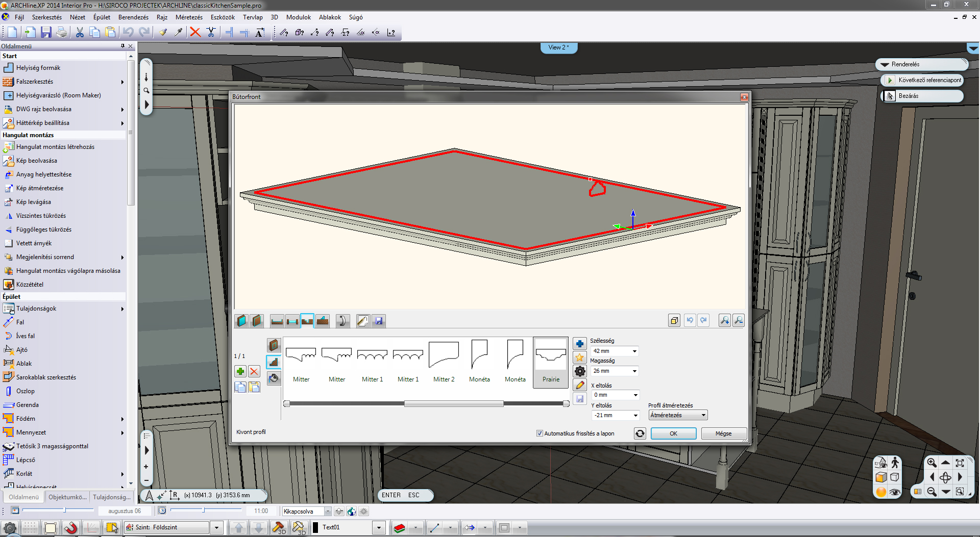
Task: Click the scissors Cut icon in toolbar
Action: pos(80,33)
